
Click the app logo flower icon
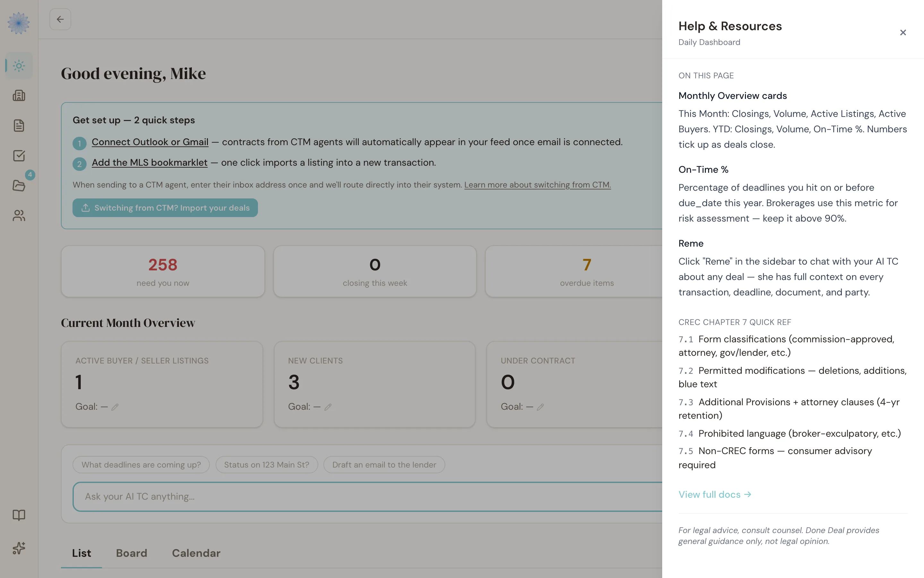(18, 23)
